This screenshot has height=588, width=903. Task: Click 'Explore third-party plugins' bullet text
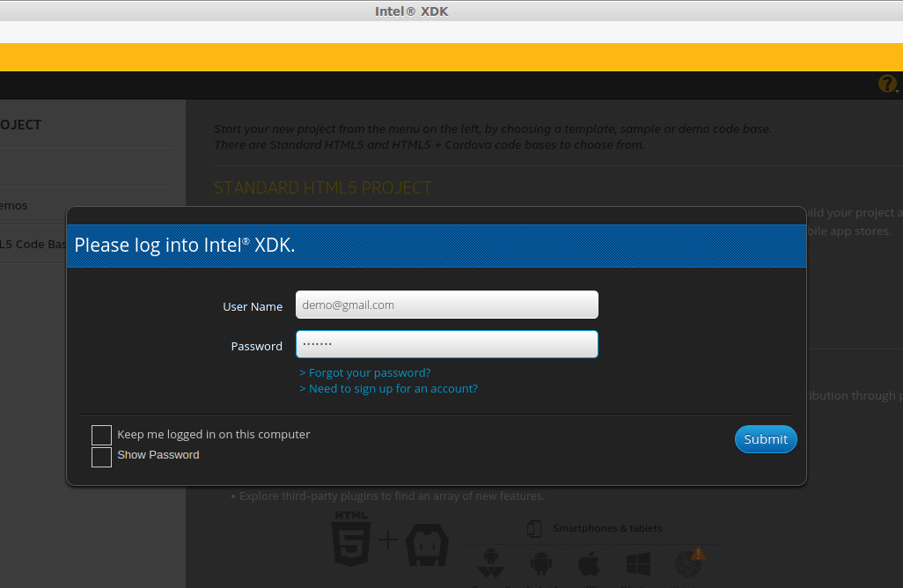392,496
